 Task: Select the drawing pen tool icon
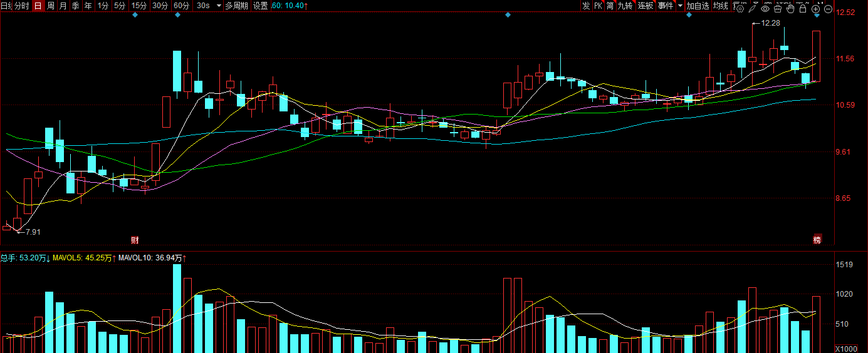click(x=753, y=9)
